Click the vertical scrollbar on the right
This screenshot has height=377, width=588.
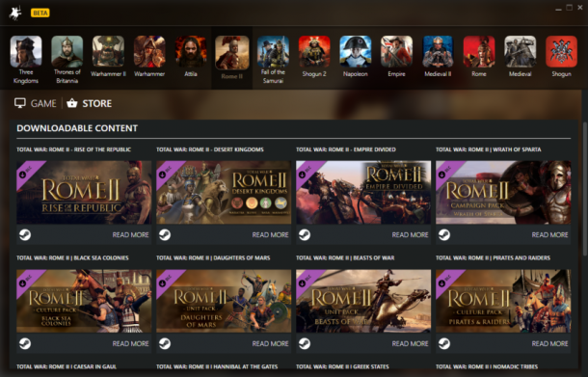coord(584,189)
